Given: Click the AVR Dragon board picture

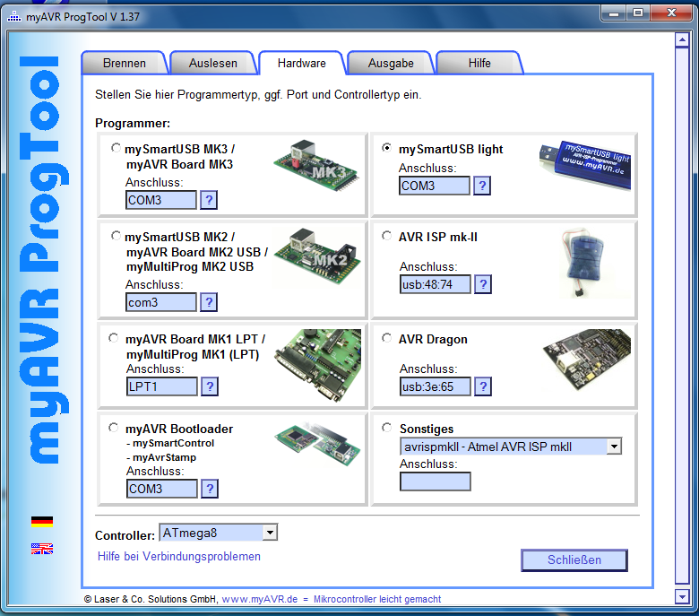Looking at the screenshot, I should (x=587, y=360).
